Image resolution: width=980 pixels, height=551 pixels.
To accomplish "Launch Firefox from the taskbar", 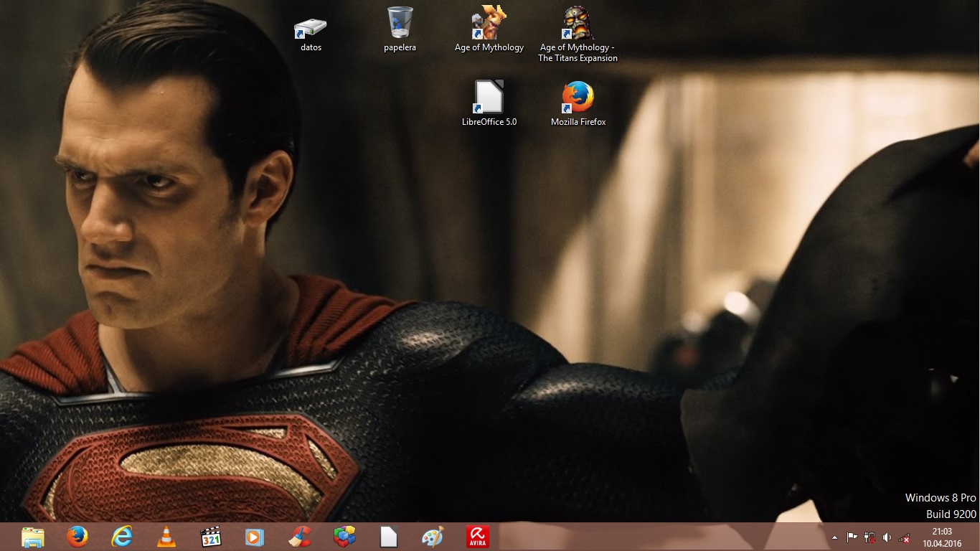I will pos(77,537).
